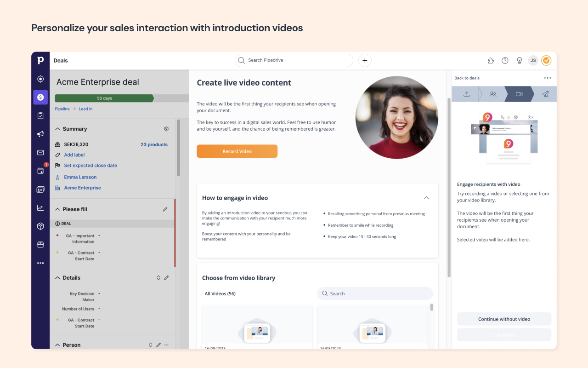Click the SEK28,320 deal value
Viewport: 588px width, 368px height.
point(76,144)
